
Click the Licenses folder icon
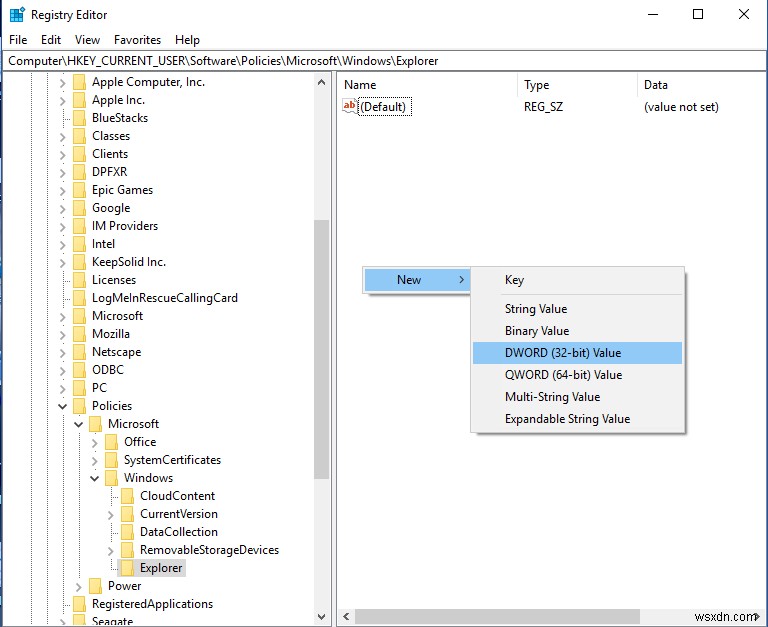pos(79,280)
